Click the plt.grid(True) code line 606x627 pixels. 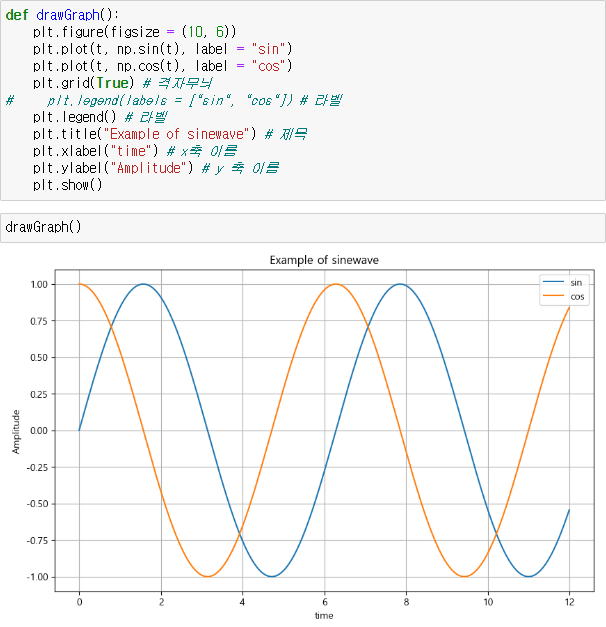click(x=122, y=83)
